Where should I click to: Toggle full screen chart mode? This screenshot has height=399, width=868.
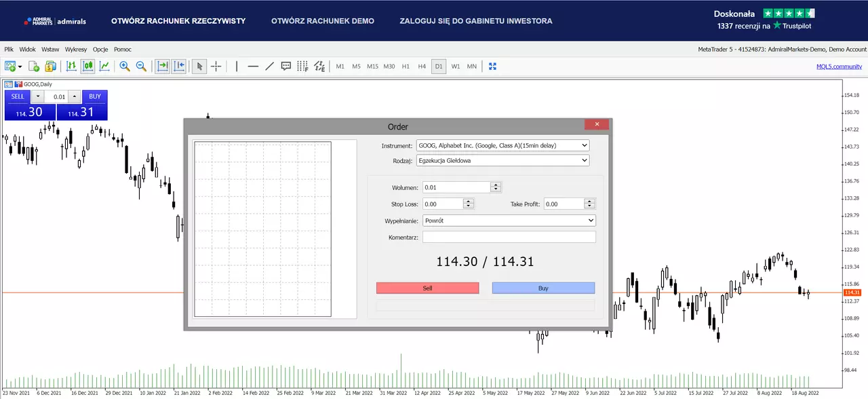[493, 66]
